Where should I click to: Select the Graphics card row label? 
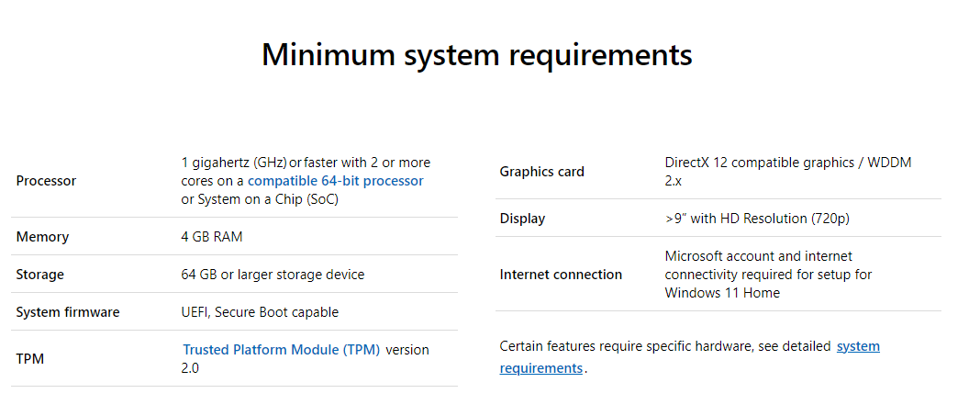point(542,172)
